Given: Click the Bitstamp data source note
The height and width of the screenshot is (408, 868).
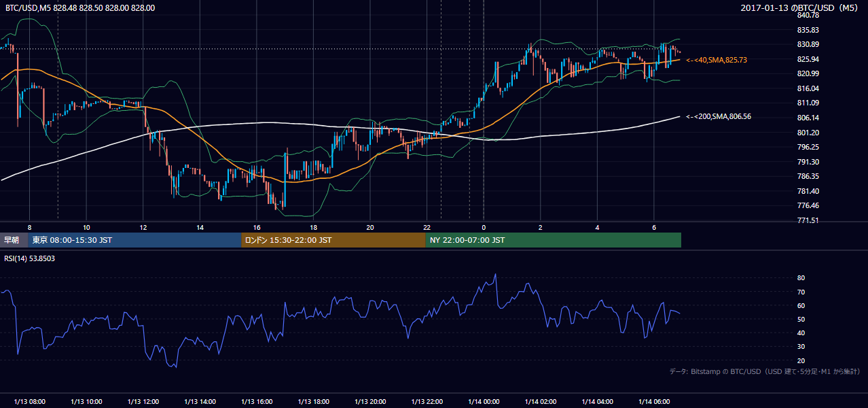Looking at the screenshot, I should coord(765,371).
